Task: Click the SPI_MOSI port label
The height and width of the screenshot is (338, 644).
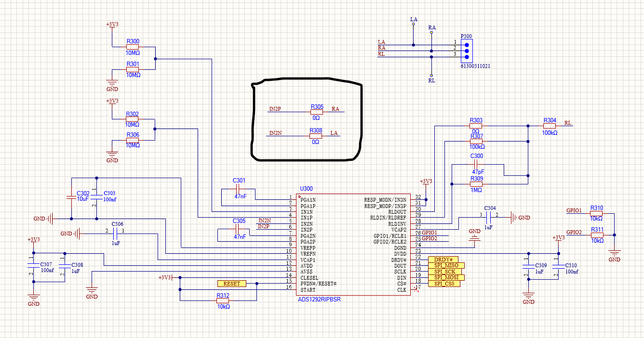Action: [446, 277]
